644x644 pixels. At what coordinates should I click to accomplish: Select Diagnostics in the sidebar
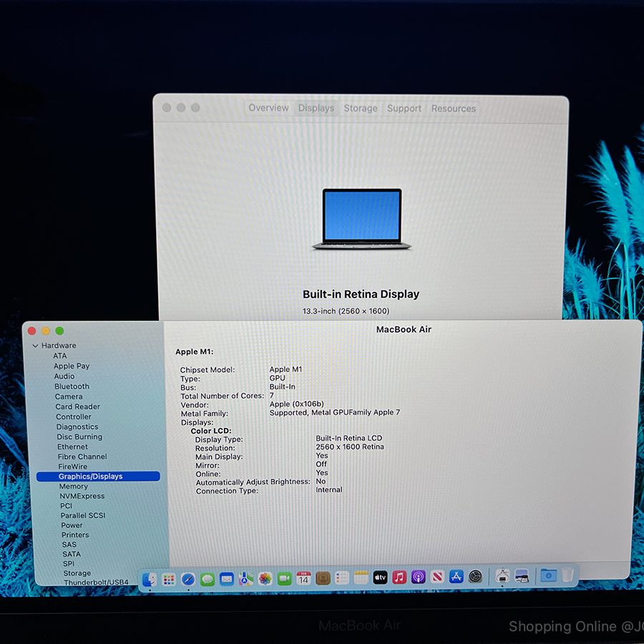point(77,426)
